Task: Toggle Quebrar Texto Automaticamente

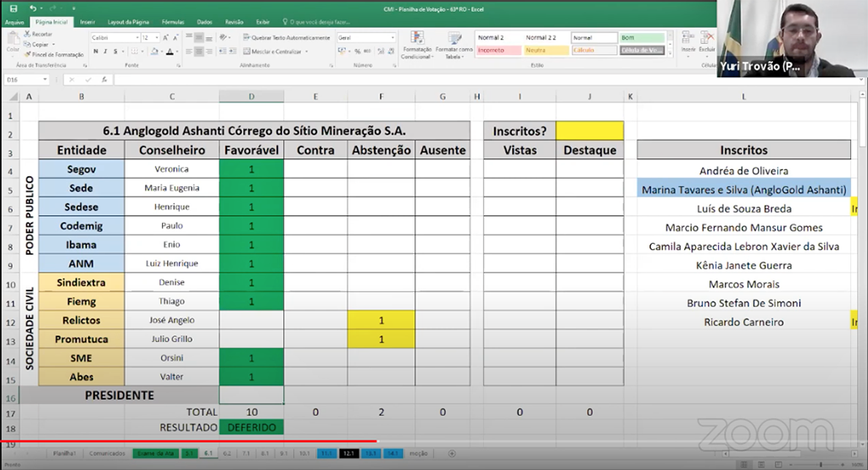Action: point(286,38)
